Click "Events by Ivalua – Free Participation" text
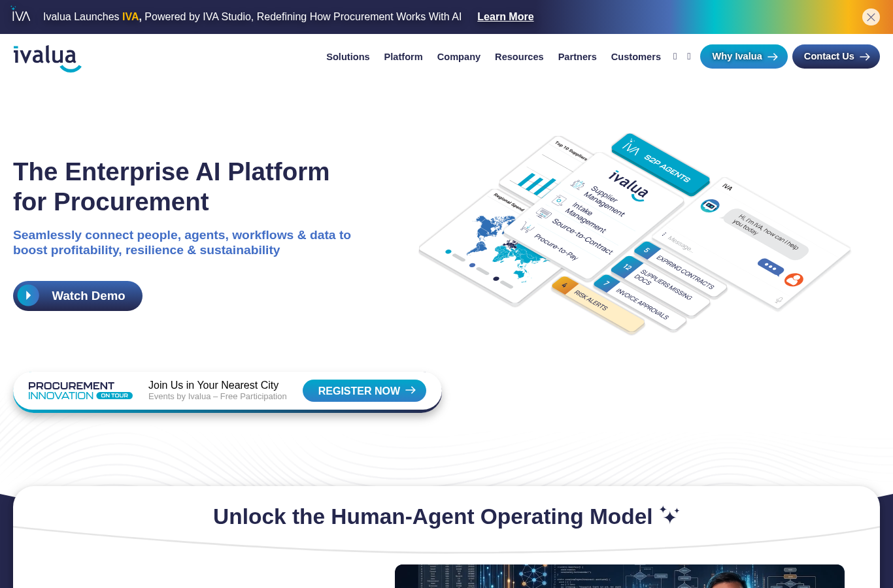This screenshot has width=893, height=588. (x=218, y=397)
